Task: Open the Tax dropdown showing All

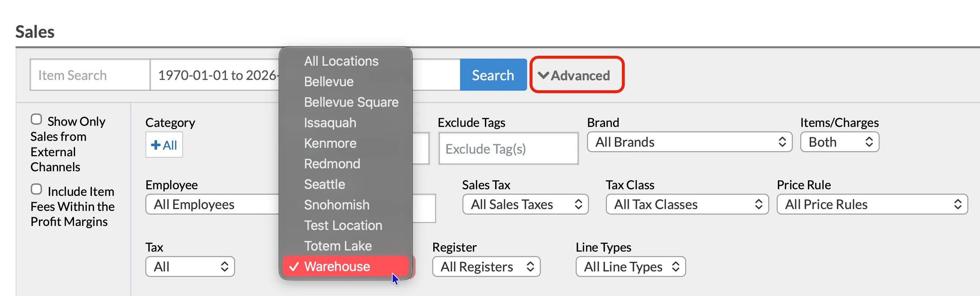Action: (190, 267)
